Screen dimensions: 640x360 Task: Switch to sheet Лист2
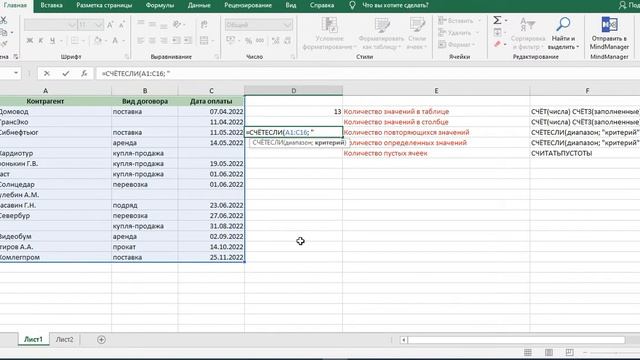coord(64,340)
